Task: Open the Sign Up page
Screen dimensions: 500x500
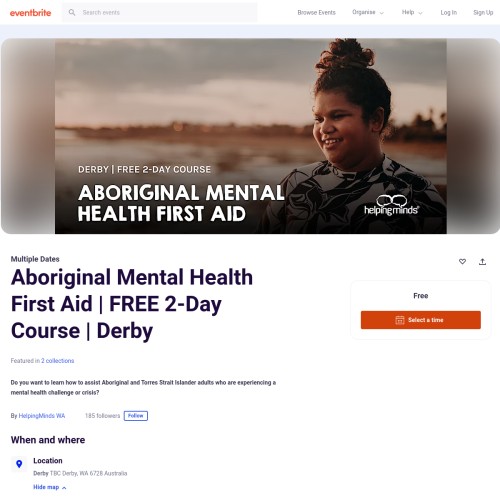Action: pos(483,12)
